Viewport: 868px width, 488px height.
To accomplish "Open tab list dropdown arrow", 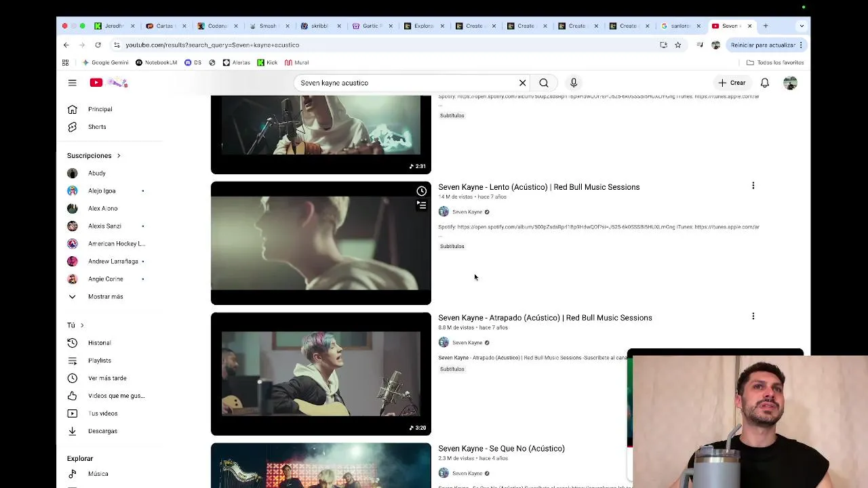I will 802,26.
